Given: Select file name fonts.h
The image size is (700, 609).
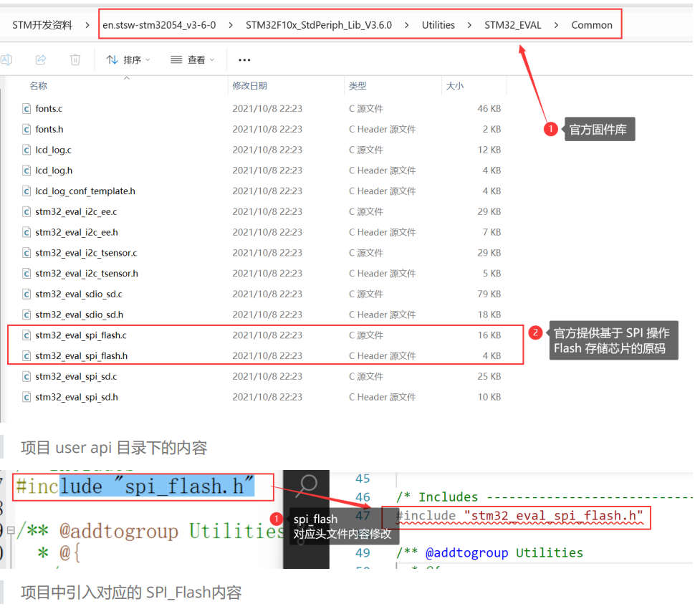Looking at the screenshot, I should 49,129.
